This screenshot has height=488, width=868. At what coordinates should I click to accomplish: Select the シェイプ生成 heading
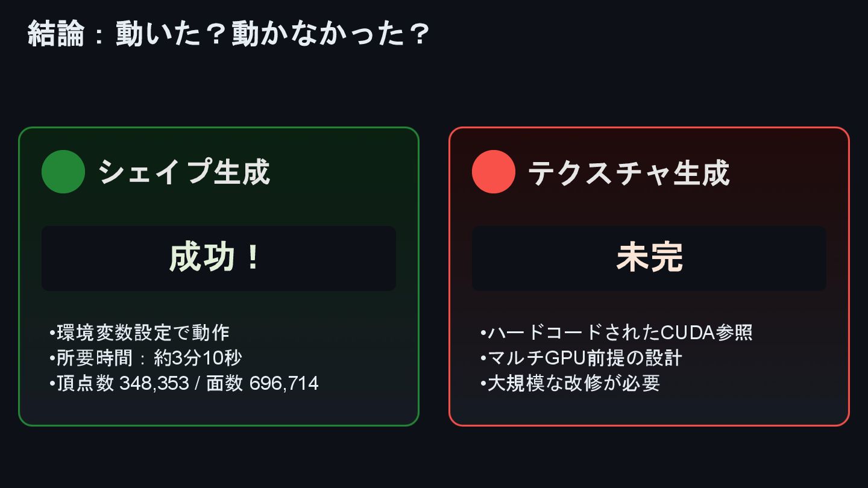(x=184, y=172)
